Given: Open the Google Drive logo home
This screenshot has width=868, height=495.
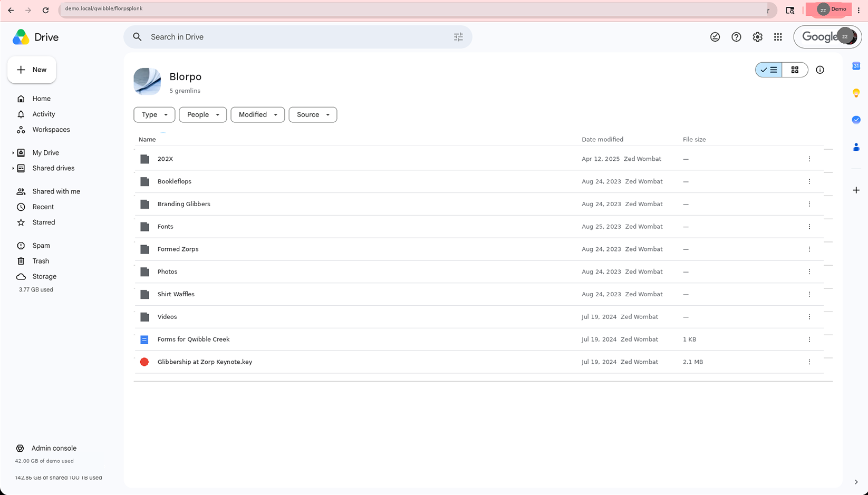Looking at the screenshot, I should [x=35, y=37].
